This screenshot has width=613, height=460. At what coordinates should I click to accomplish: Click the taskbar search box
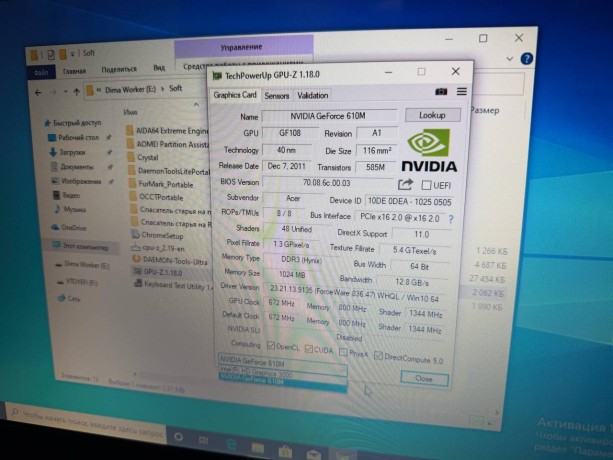pyautogui.click(x=87, y=424)
